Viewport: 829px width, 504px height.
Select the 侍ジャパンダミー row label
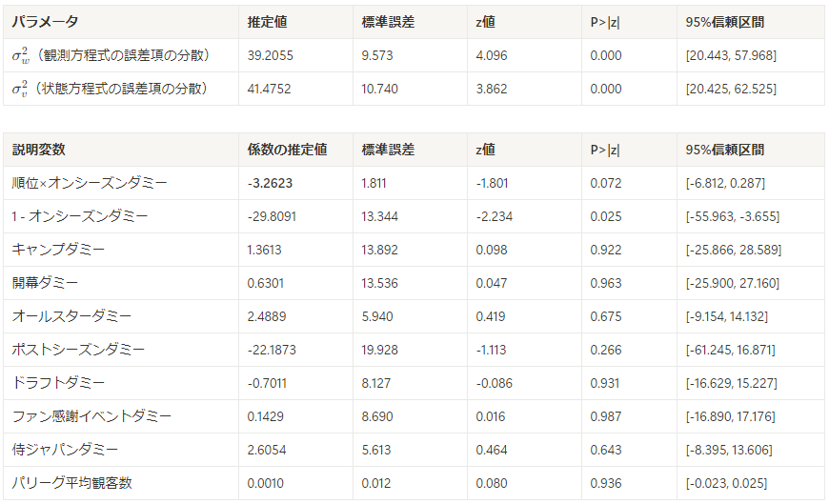tap(65, 450)
